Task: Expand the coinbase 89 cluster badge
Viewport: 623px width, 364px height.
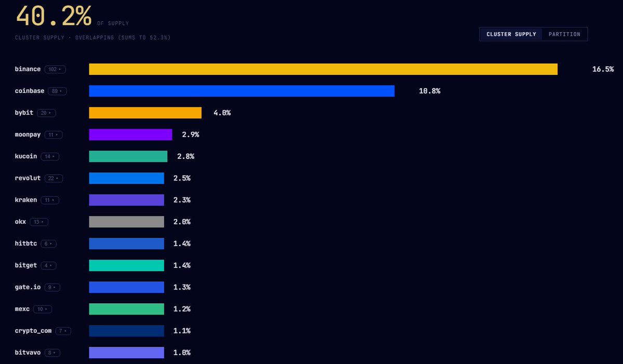Action: (x=57, y=91)
